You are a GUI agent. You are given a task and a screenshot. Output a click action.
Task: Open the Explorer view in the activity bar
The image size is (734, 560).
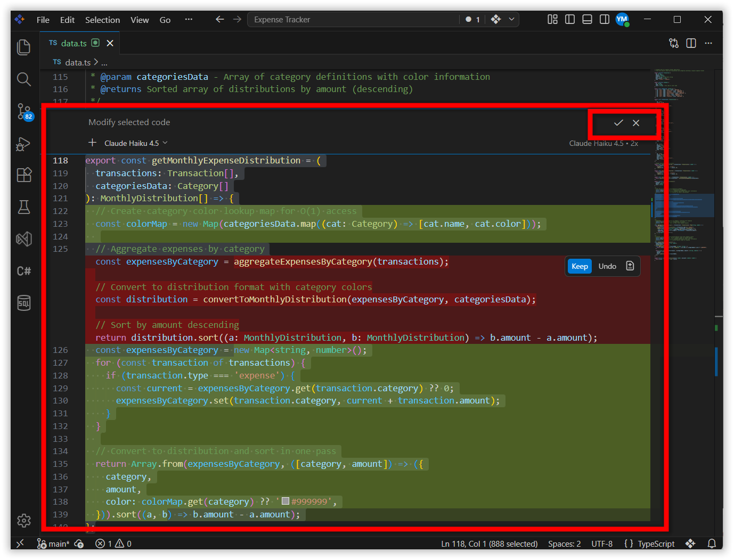coord(24,47)
